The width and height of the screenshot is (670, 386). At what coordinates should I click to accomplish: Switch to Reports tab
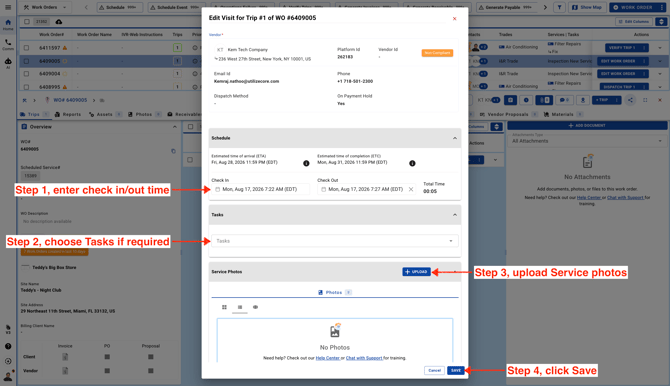click(68, 115)
